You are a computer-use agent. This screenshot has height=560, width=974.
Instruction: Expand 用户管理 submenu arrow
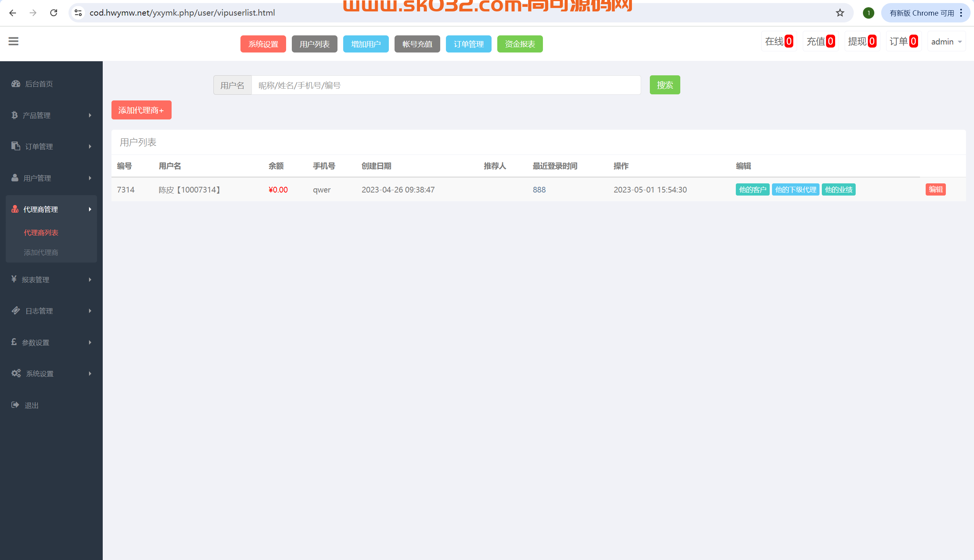[x=90, y=178]
